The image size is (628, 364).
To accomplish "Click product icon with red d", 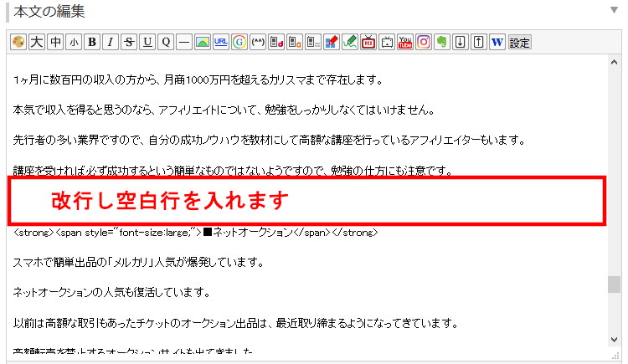I will pyautogui.click(x=276, y=42).
